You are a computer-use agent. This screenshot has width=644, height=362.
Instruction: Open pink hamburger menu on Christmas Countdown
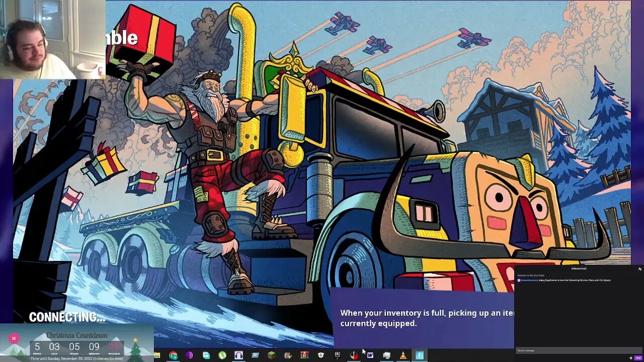14,339
